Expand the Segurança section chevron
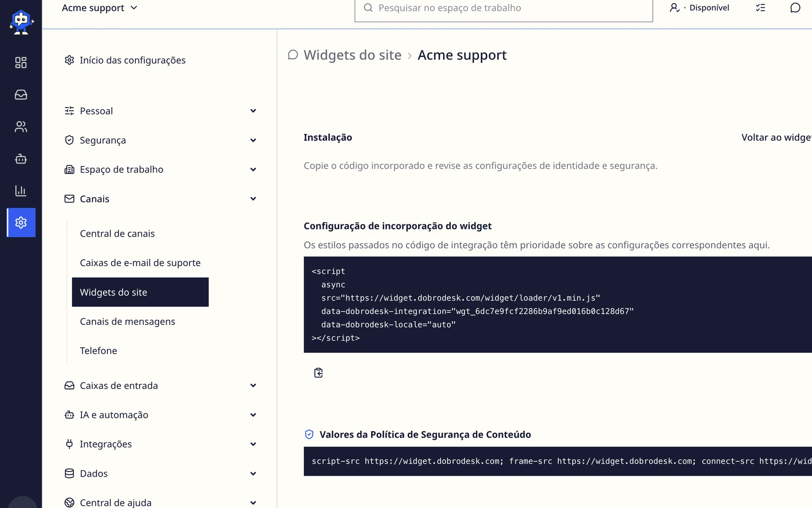 [253, 140]
